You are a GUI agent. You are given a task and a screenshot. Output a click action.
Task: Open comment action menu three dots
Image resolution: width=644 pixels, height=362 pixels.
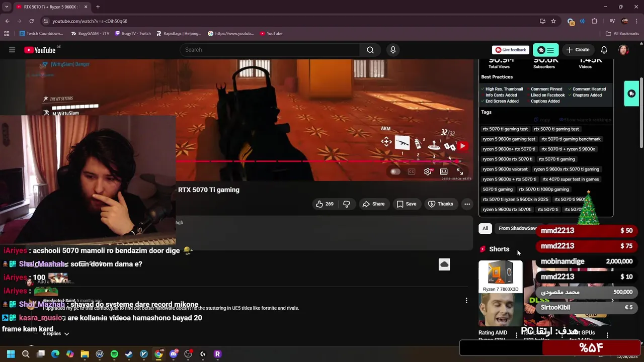[x=466, y=301]
